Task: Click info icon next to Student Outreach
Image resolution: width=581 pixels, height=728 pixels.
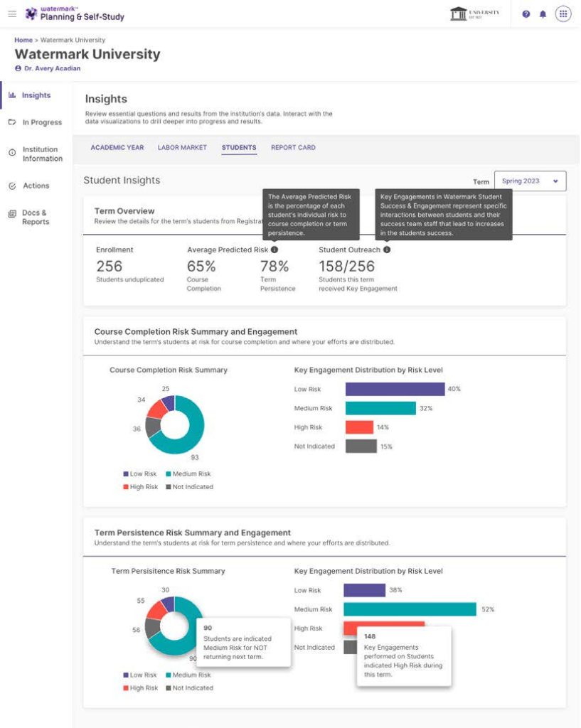Action: point(387,250)
